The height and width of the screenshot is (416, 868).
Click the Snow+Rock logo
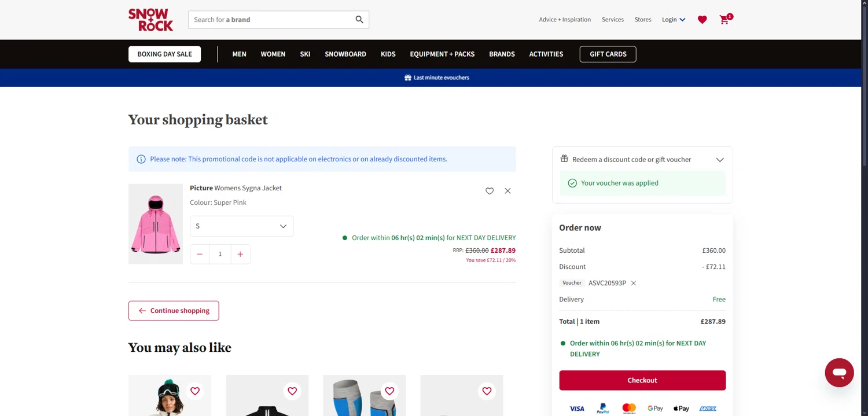click(x=150, y=20)
